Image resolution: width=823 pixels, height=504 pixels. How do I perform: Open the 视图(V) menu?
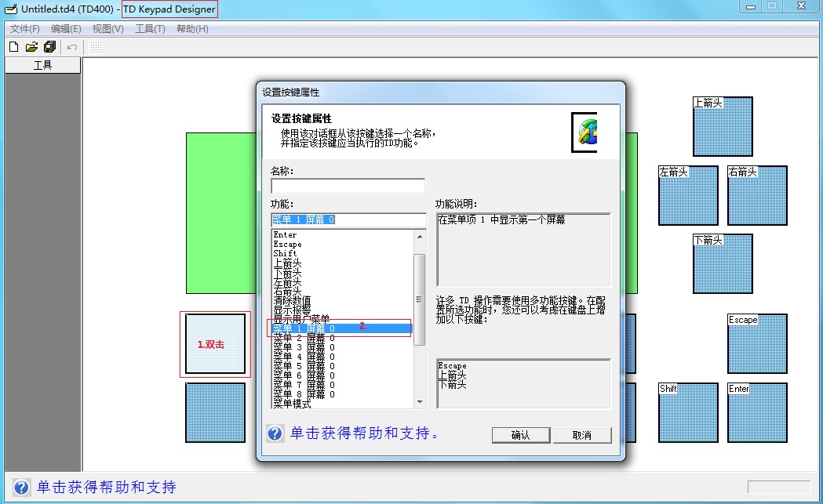[108, 29]
